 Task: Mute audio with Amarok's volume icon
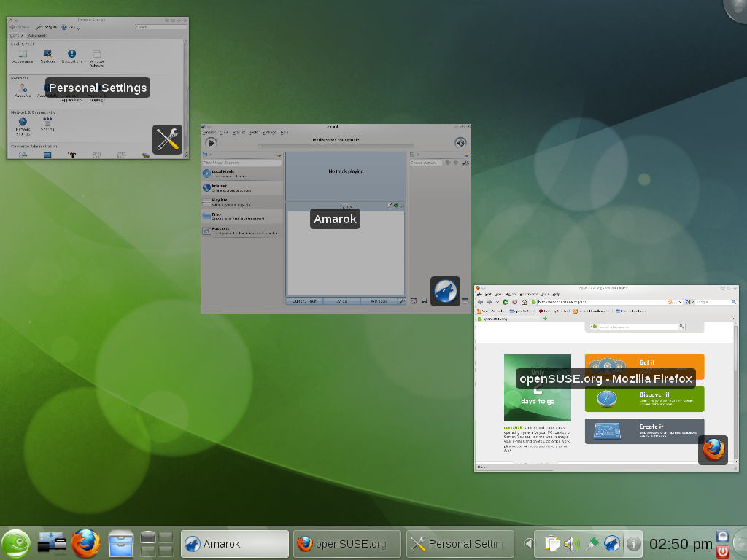(x=460, y=144)
